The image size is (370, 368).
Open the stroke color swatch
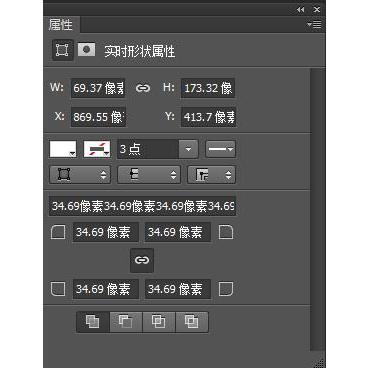pyautogui.click(x=97, y=149)
